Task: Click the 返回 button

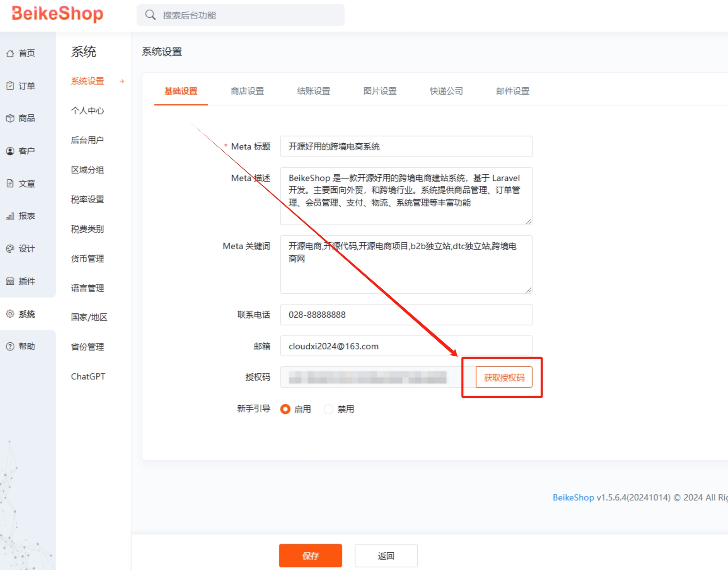Action: coord(386,556)
